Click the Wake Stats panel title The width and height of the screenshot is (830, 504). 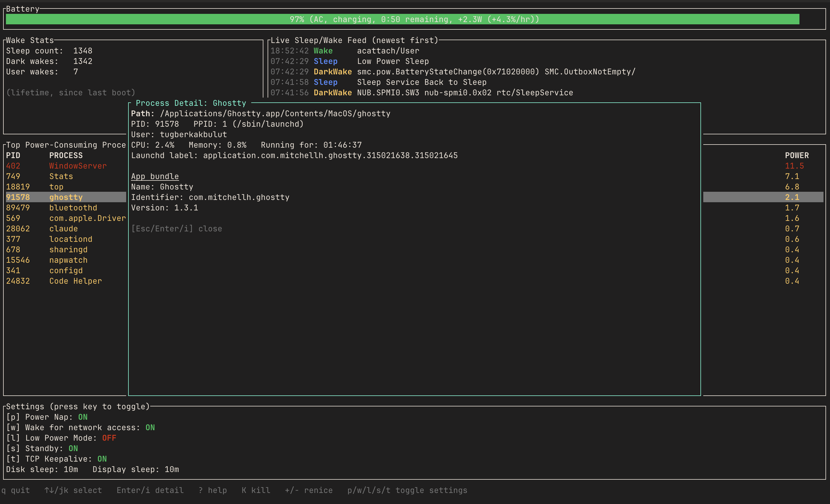30,40
